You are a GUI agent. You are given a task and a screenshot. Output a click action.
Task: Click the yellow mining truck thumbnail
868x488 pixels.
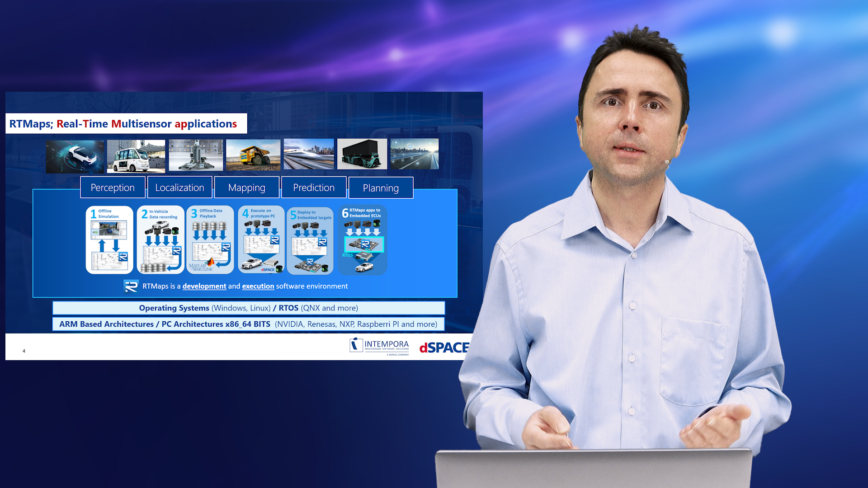253,155
